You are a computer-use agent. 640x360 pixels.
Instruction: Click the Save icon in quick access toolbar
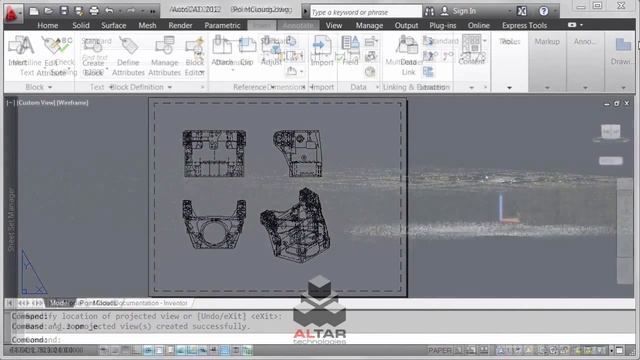click(x=64, y=11)
